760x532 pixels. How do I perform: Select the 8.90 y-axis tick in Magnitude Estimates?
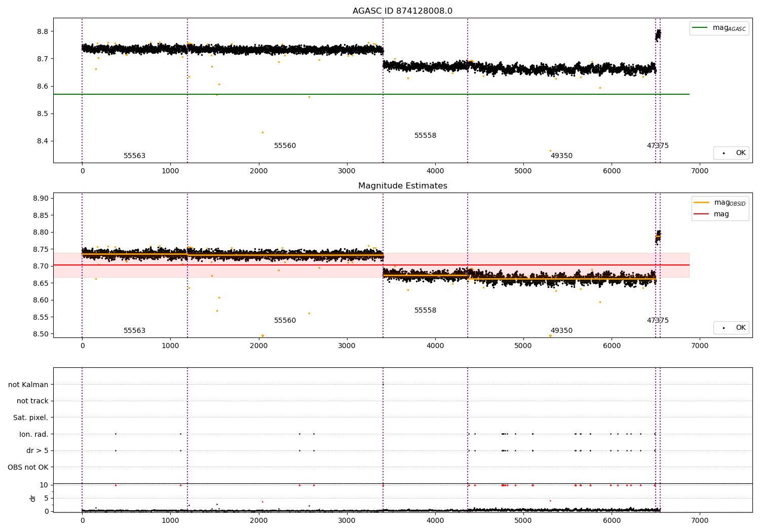[x=41, y=198]
